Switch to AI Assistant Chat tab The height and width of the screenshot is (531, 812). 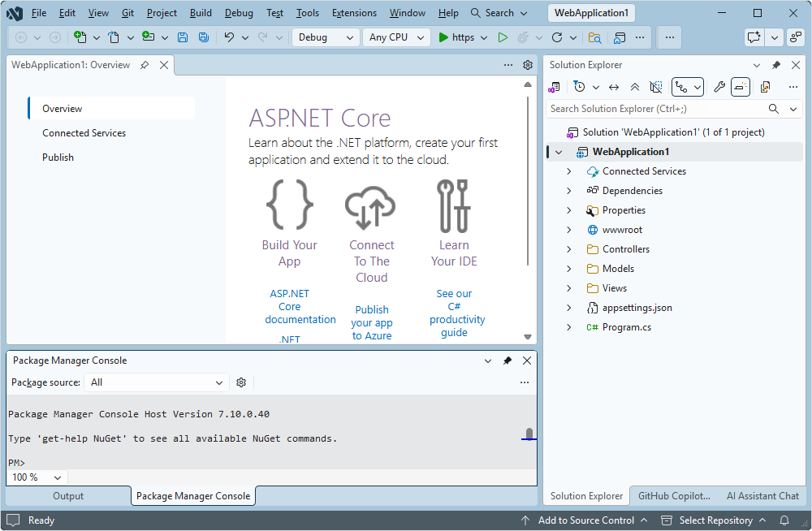pyautogui.click(x=762, y=496)
